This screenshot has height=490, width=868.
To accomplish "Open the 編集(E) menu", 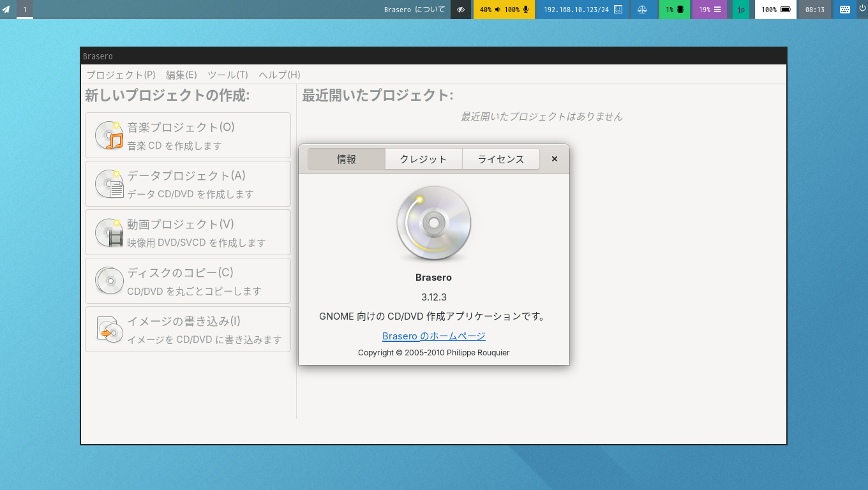I will click(x=181, y=75).
